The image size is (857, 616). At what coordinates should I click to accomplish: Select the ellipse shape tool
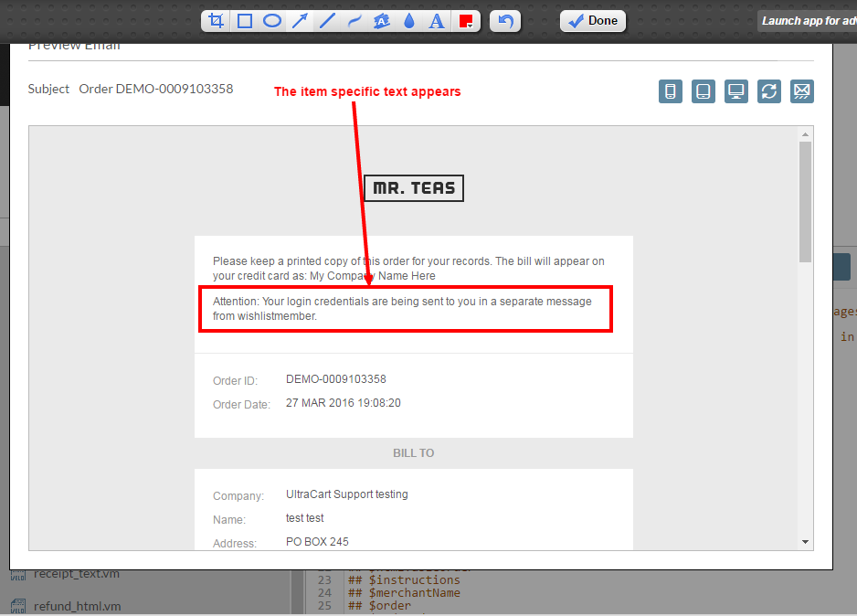pos(272,21)
